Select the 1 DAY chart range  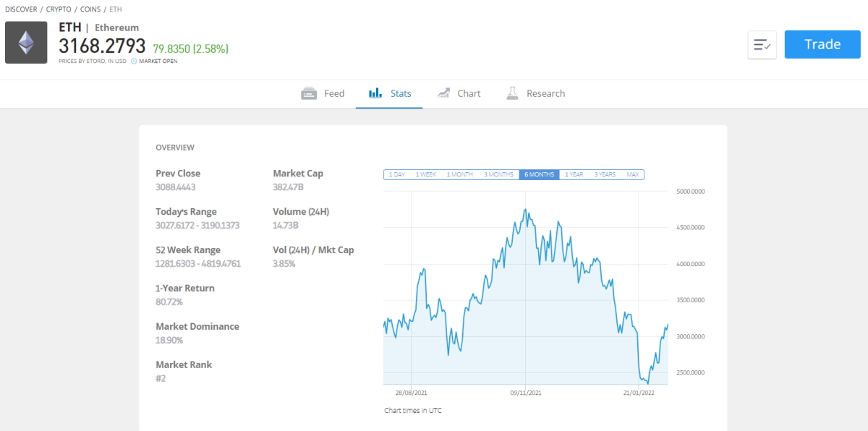(396, 174)
